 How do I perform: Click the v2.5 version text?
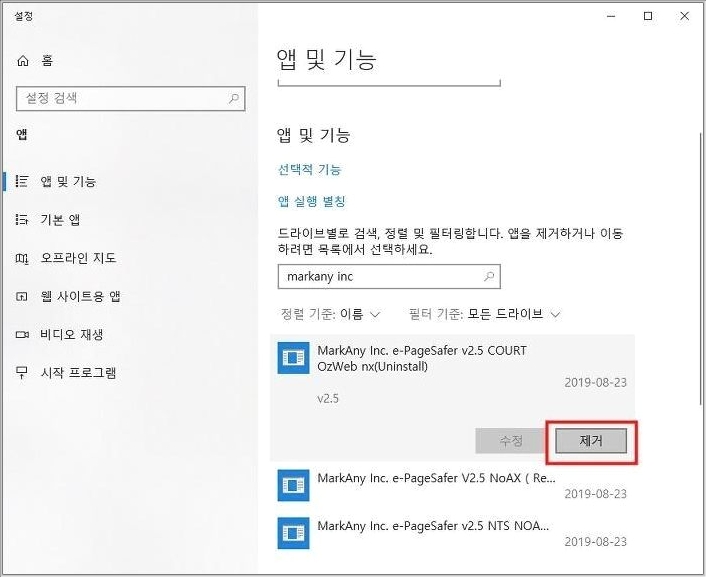click(x=328, y=399)
